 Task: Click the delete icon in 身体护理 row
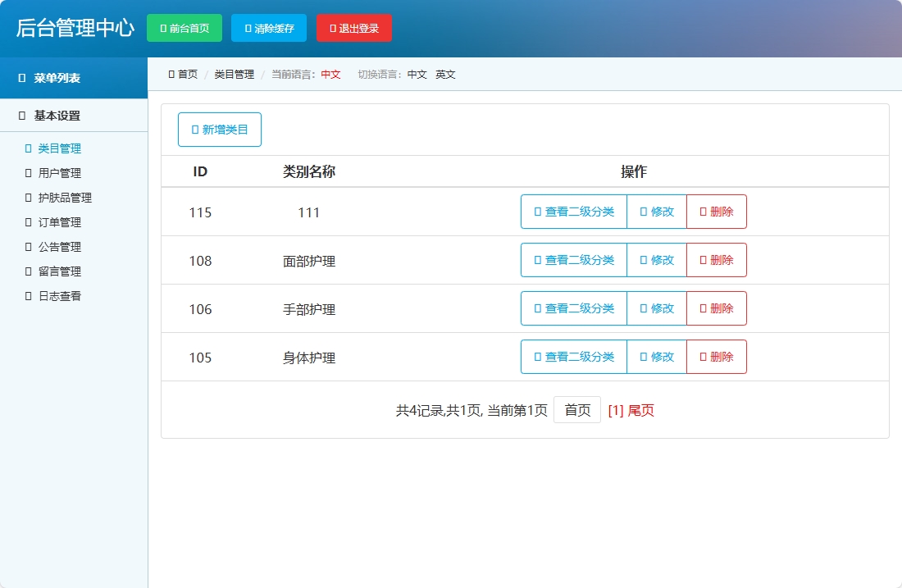point(702,357)
